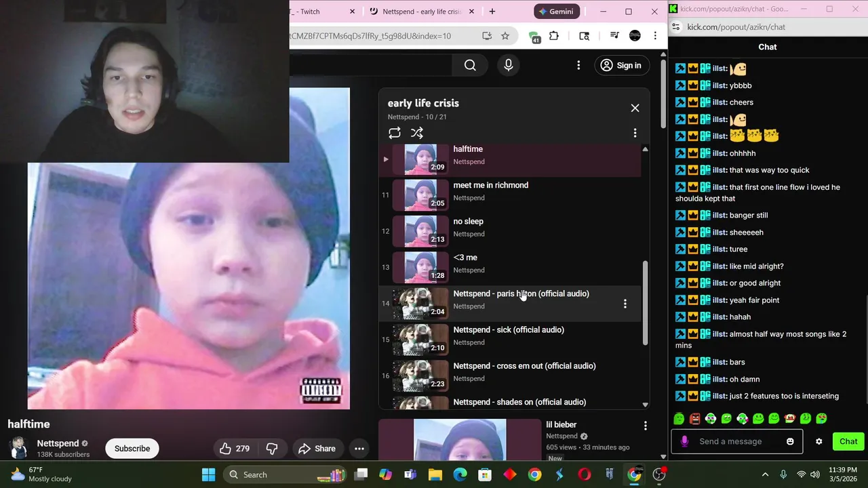Play 'Nettspend - cross em out (official audio)'
The height and width of the screenshot is (488, 868).
click(509, 375)
